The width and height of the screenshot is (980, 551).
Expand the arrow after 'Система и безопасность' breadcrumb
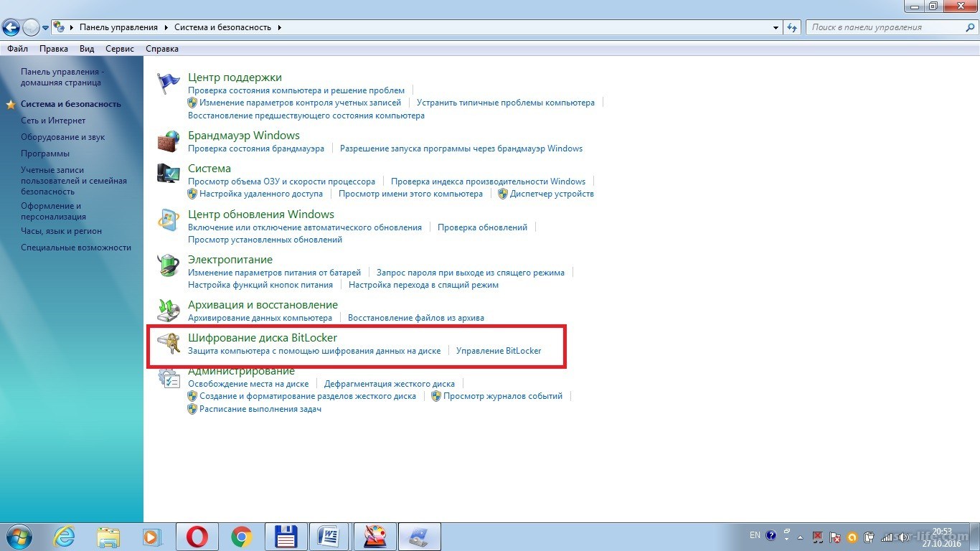tap(279, 27)
